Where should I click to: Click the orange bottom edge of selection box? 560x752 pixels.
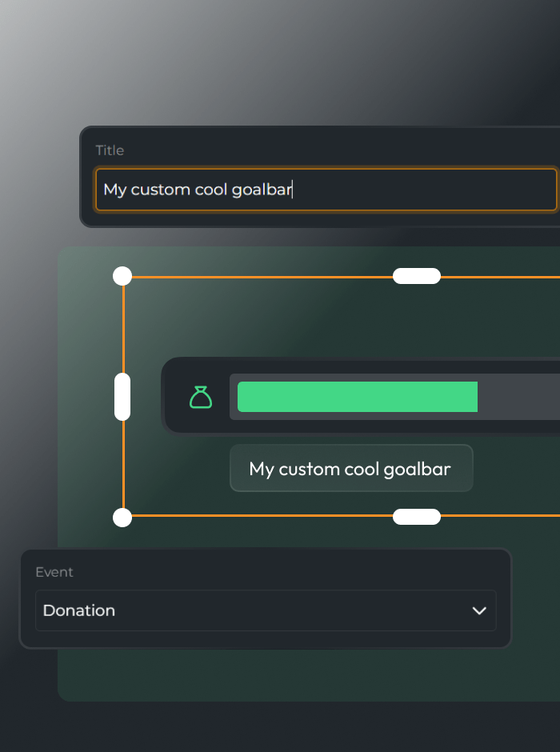pyautogui.click(x=264, y=516)
